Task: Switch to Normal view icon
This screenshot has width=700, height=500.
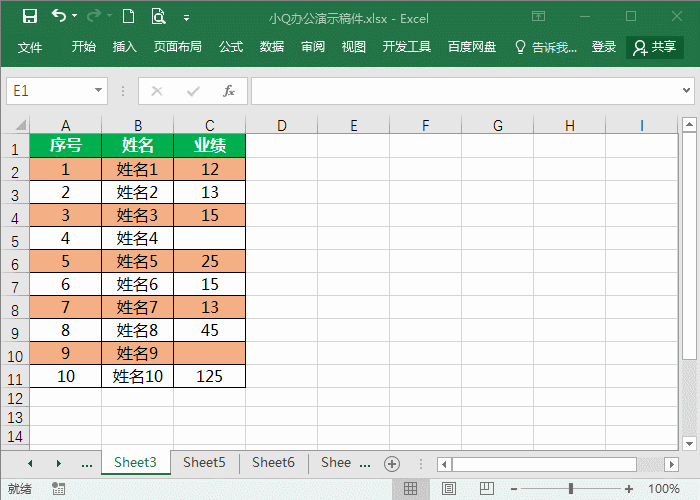Action: tap(410, 488)
